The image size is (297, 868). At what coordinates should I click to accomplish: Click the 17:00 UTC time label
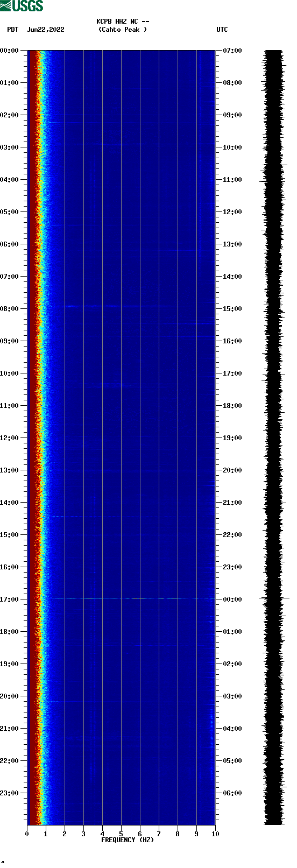point(232,373)
